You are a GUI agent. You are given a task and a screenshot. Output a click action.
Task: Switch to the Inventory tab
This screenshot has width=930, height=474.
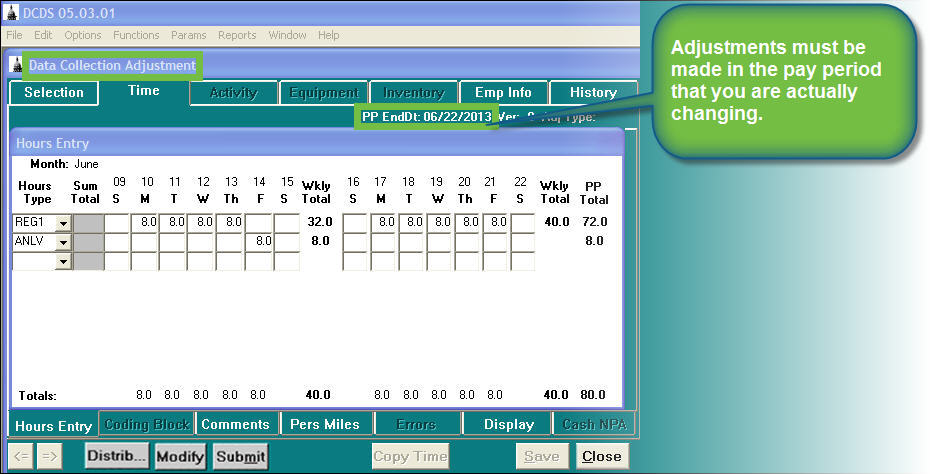[413, 93]
